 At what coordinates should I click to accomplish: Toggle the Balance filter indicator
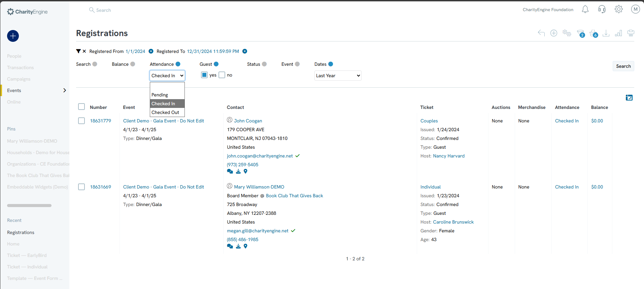(x=133, y=64)
